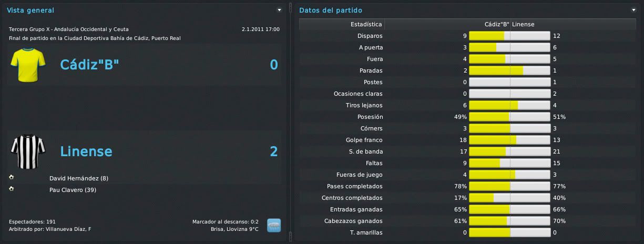Click the Datos del partido panel title
644x244 pixels.
[x=331, y=10]
